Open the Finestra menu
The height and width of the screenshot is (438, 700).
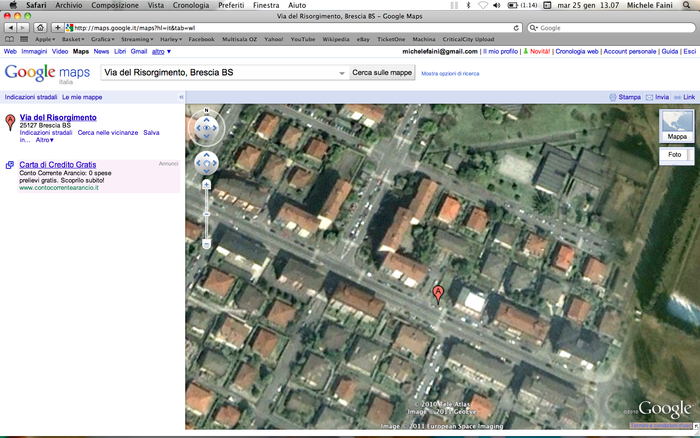[x=266, y=5]
